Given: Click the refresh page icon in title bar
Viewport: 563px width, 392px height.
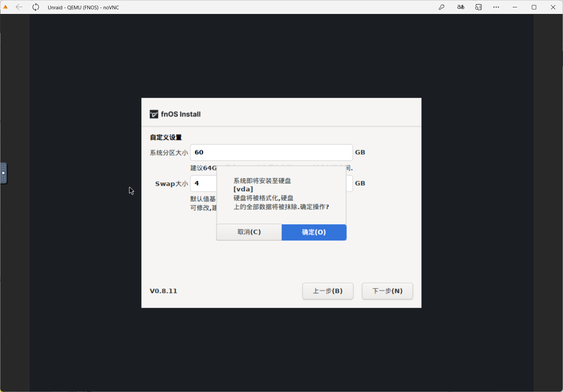Looking at the screenshot, I should click(x=36, y=7).
